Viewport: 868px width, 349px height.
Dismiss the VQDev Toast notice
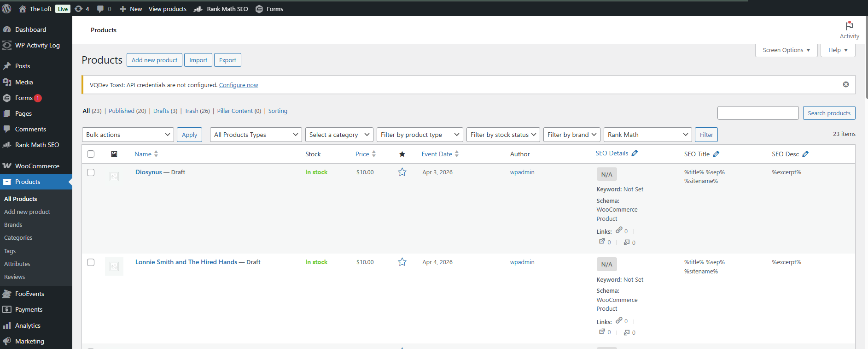click(846, 84)
